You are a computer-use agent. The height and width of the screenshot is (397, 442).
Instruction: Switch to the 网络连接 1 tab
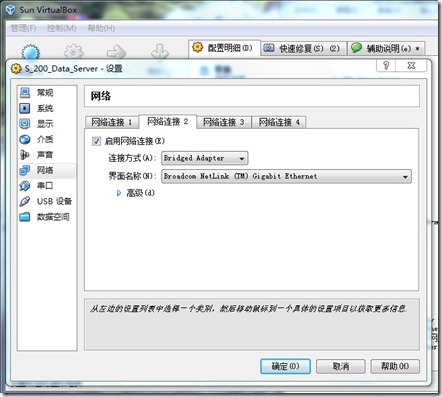click(112, 122)
